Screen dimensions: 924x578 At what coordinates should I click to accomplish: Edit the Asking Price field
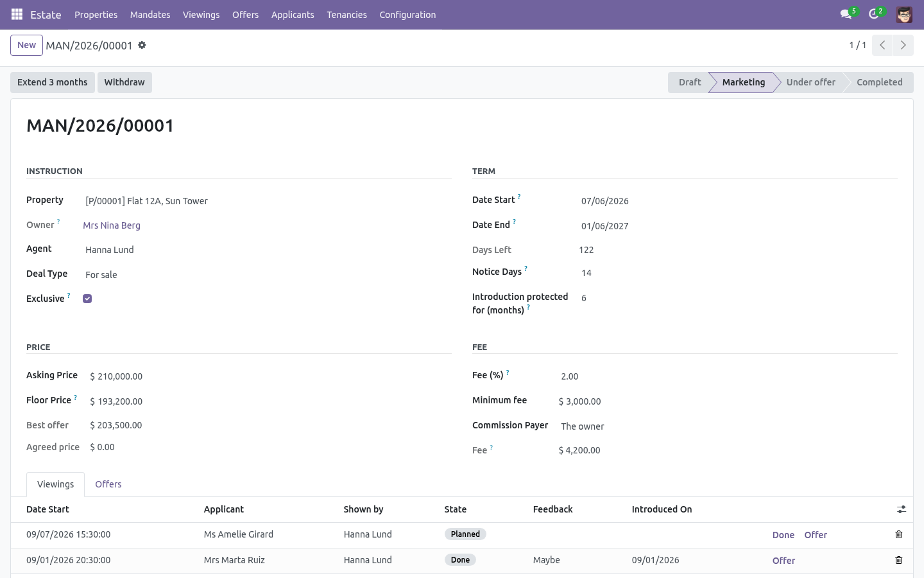(x=269, y=376)
